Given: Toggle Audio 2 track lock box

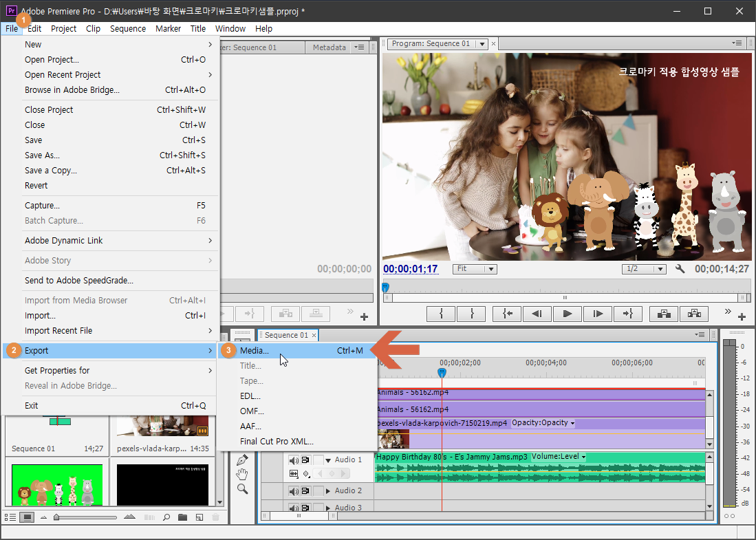Looking at the screenshot, I should click(x=318, y=491).
